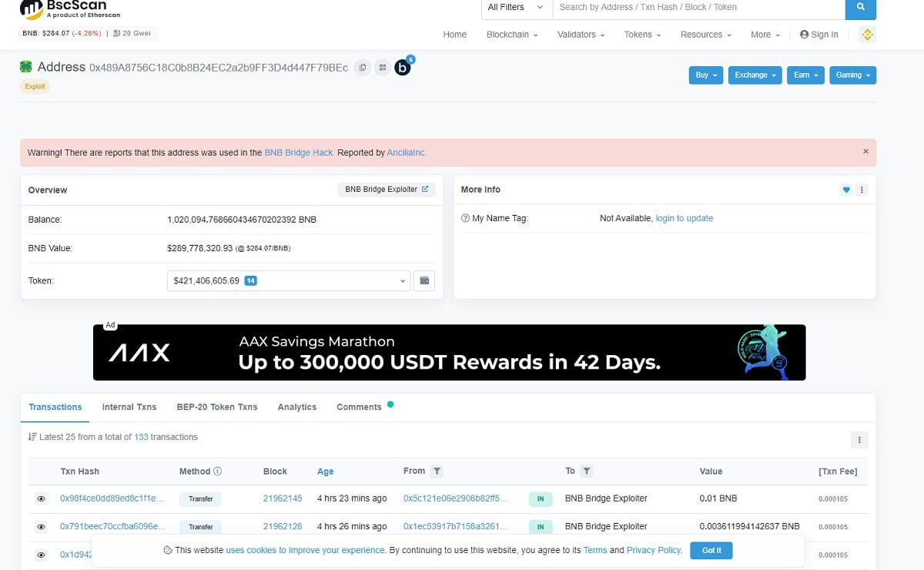Image resolution: width=924 pixels, height=570 pixels.
Task: Click the Sign In user icon
Action: click(804, 35)
